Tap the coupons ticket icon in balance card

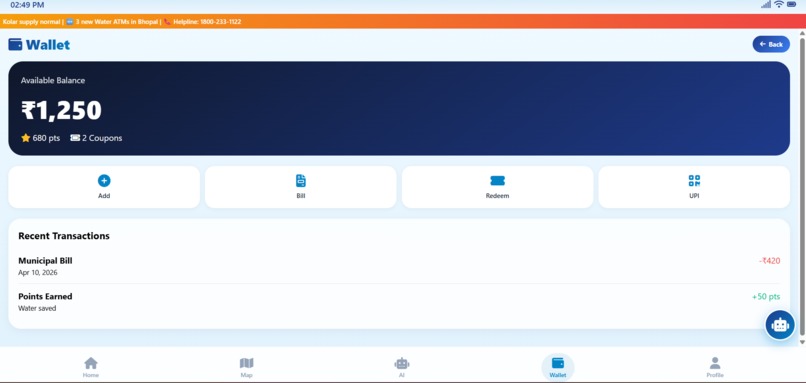pyautogui.click(x=75, y=138)
